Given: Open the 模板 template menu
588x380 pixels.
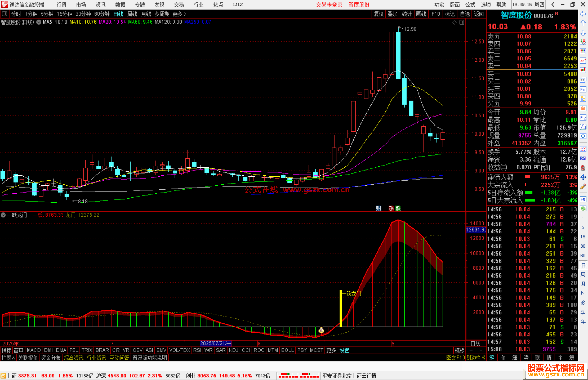Looking at the screenshot, I should coord(460,351).
